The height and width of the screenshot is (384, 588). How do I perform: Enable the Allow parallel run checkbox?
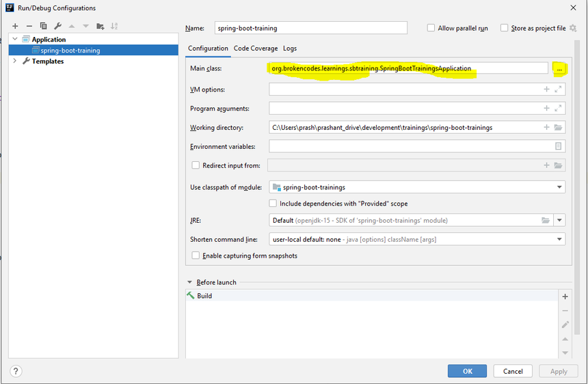(x=431, y=28)
